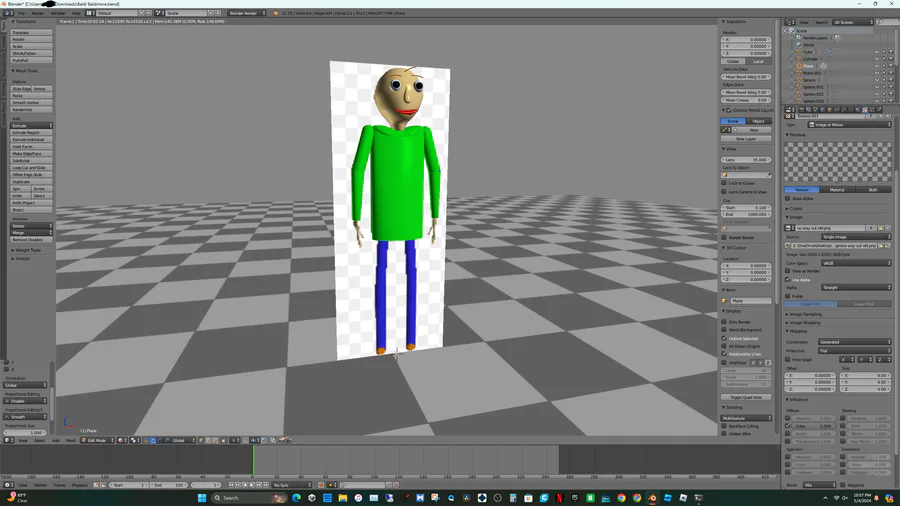The image size is (900, 506).
Task: Click the auto-keyframe record red dot
Action: click(321, 485)
